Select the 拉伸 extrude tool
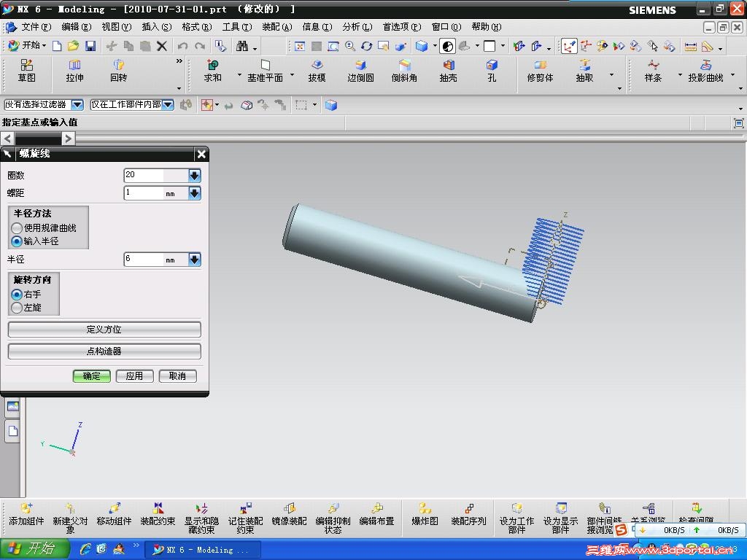The height and width of the screenshot is (560, 747). point(75,71)
